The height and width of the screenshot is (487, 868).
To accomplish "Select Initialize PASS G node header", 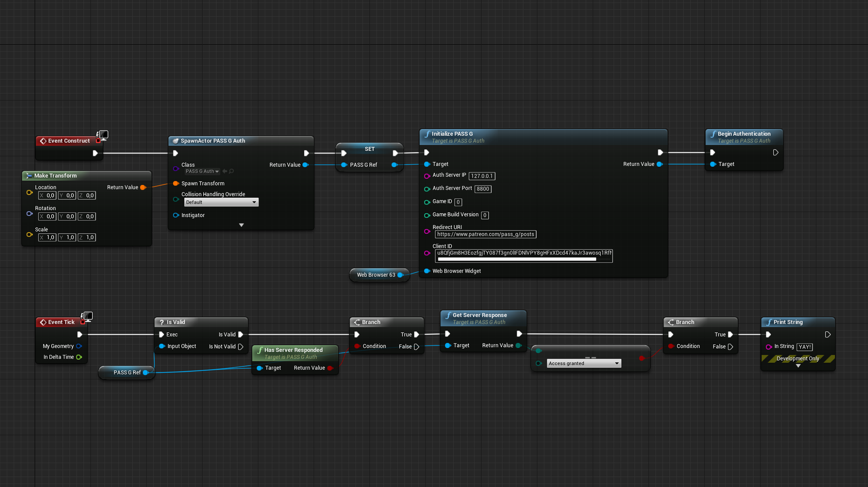I will pyautogui.click(x=543, y=137).
